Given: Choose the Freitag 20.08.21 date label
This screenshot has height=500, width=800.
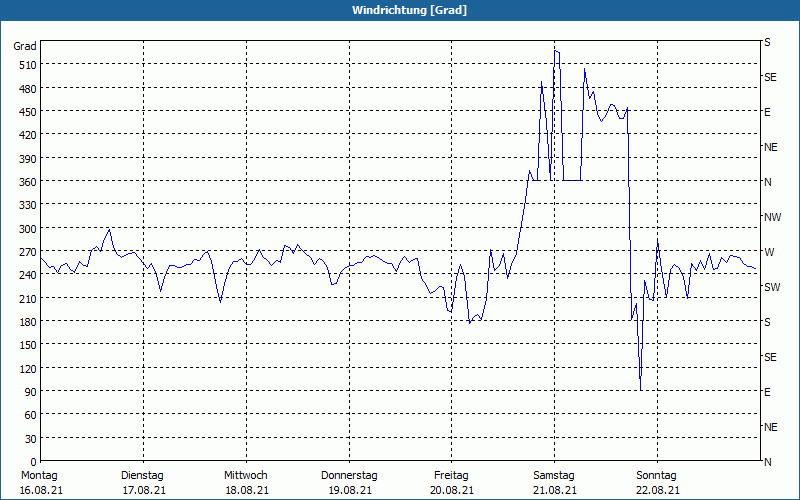Looking at the screenshot, I should [452, 482].
